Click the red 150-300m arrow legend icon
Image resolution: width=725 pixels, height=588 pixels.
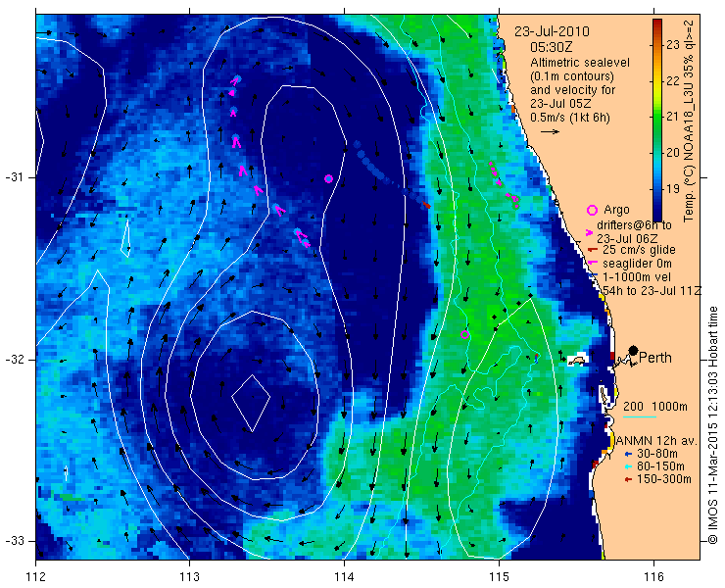coord(627,480)
